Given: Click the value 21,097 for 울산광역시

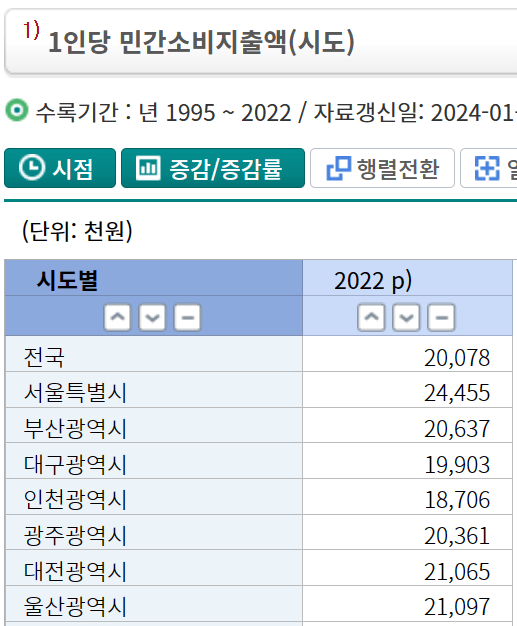Looking at the screenshot, I should (x=457, y=607).
